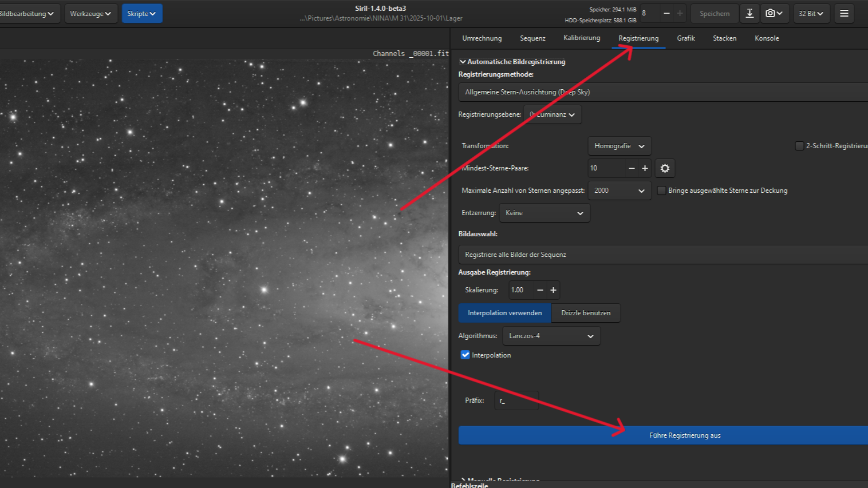Viewport: 868px width, 488px height.
Task: Click the Präfix input field
Action: tap(517, 400)
